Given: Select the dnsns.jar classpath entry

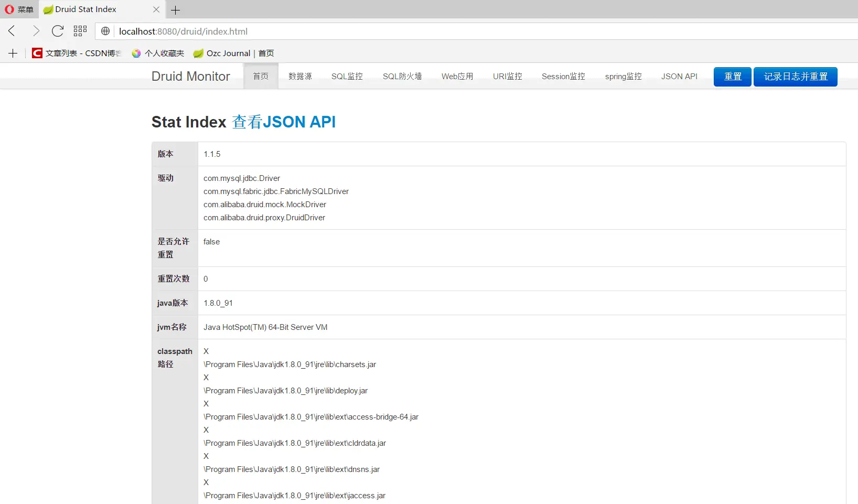Looking at the screenshot, I should [x=292, y=469].
